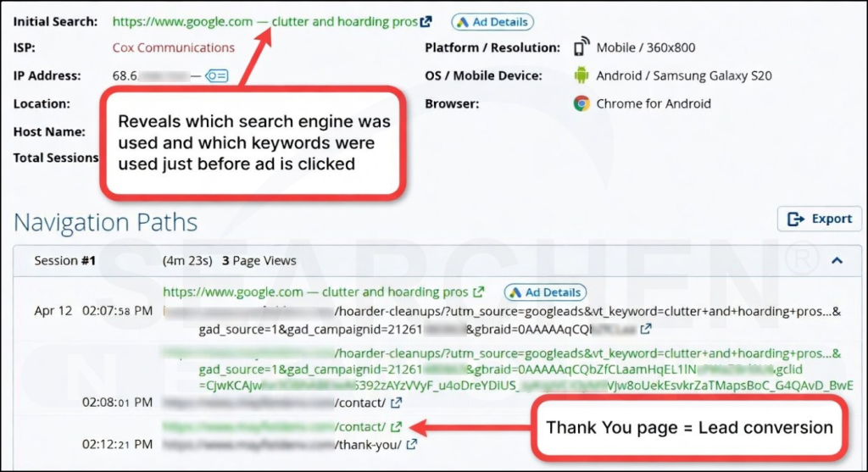The height and width of the screenshot is (472, 868).
Task: Click the black /hoarder-cleanups/ landing page URL
Action: pos(502,319)
